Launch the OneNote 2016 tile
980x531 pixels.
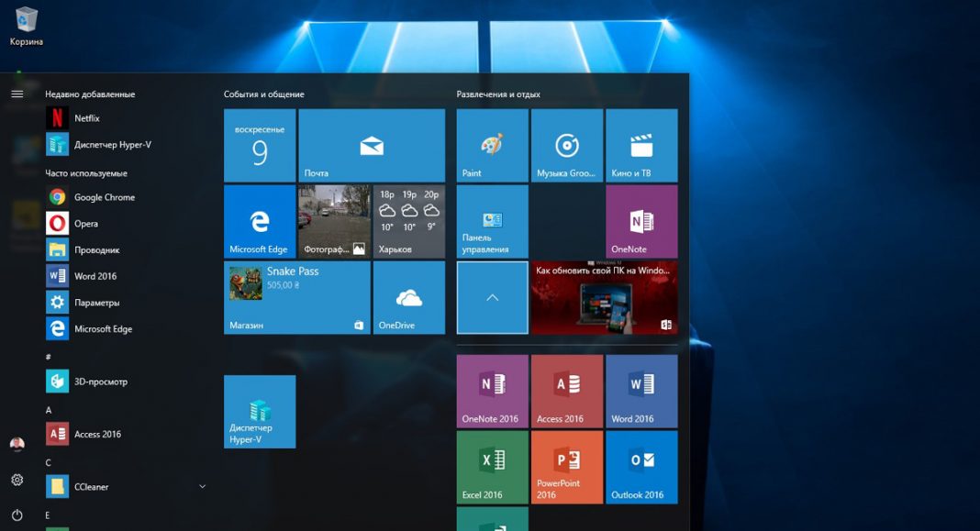[x=493, y=392]
